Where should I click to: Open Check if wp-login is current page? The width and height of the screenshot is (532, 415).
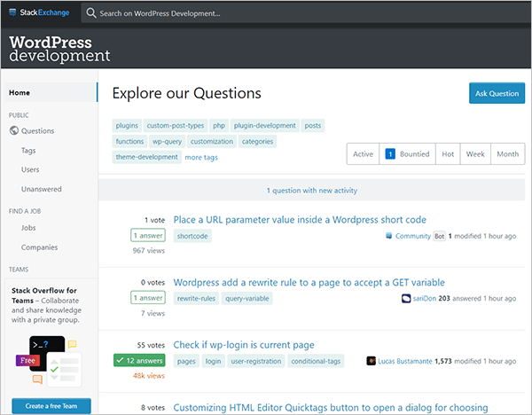[244, 345]
